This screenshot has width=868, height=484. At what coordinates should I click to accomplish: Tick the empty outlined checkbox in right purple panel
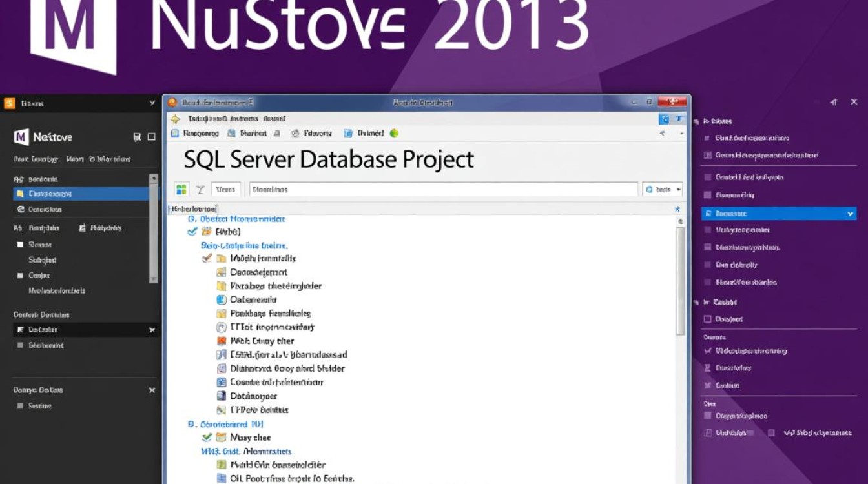click(x=707, y=319)
